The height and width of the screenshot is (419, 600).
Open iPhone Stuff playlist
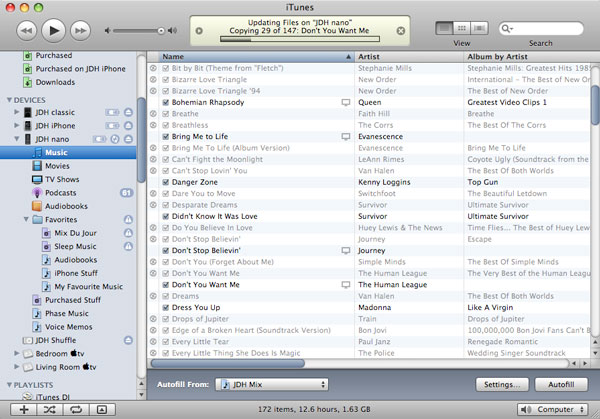click(x=75, y=273)
